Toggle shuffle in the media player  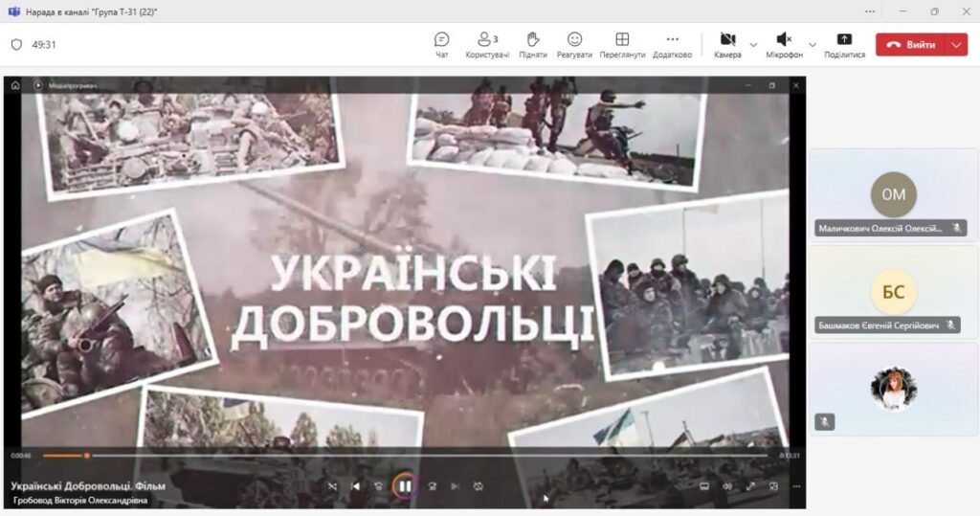click(x=332, y=486)
